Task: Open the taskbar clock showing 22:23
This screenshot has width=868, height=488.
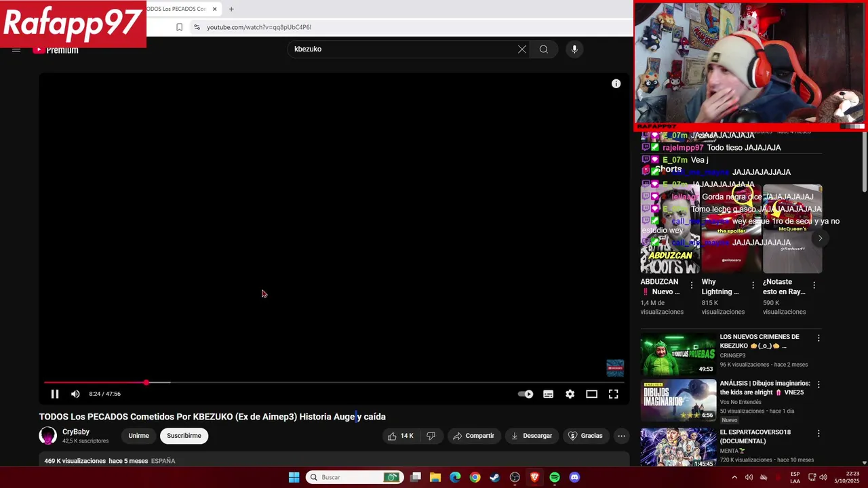Action: click(x=848, y=477)
